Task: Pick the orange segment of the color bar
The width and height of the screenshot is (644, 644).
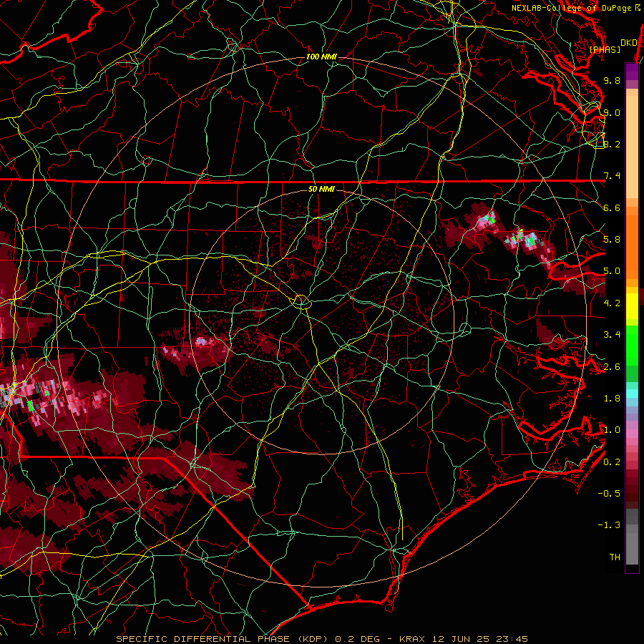Action: click(632, 246)
